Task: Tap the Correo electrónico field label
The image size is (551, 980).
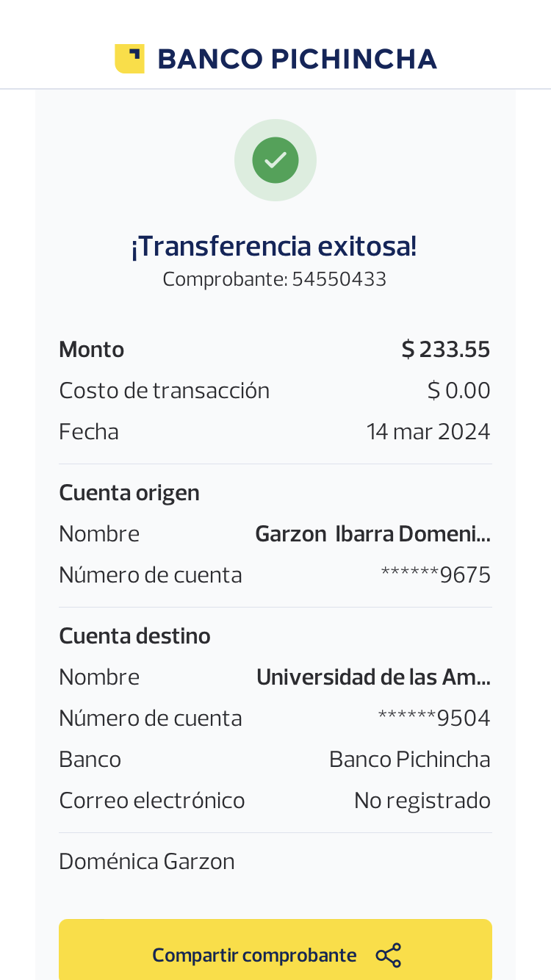Action: 152,800
